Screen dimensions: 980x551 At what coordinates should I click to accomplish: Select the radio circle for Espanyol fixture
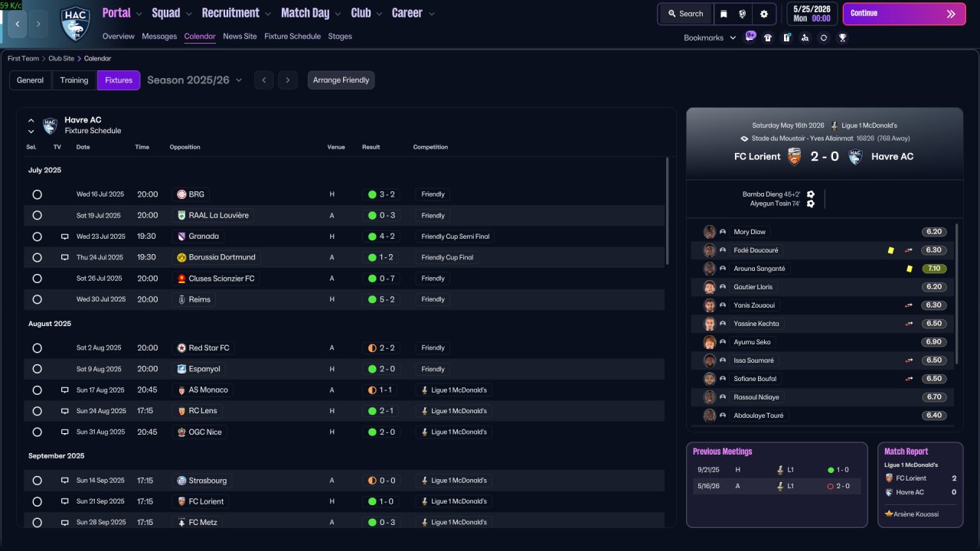(37, 369)
